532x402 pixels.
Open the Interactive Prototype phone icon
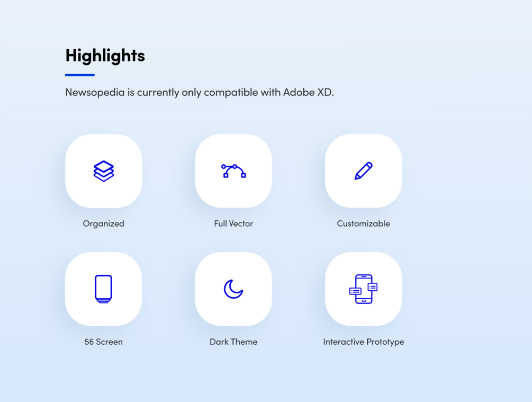[363, 289]
